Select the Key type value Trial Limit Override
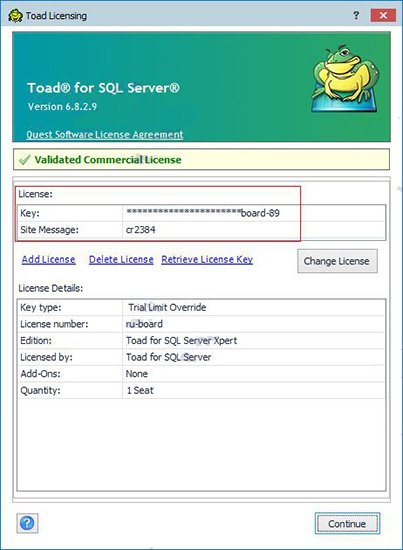Viewport: 403px width, 550px height. (x=167, y=307)
